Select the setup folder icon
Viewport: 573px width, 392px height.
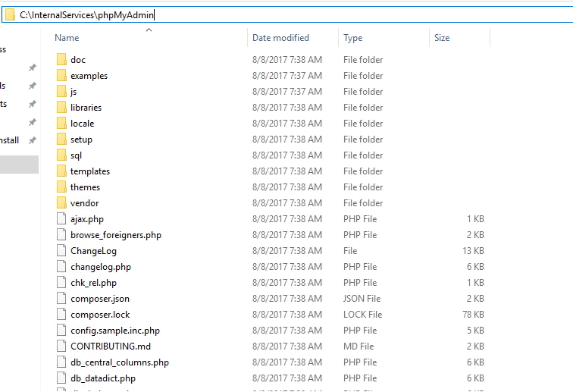[61, 139]
